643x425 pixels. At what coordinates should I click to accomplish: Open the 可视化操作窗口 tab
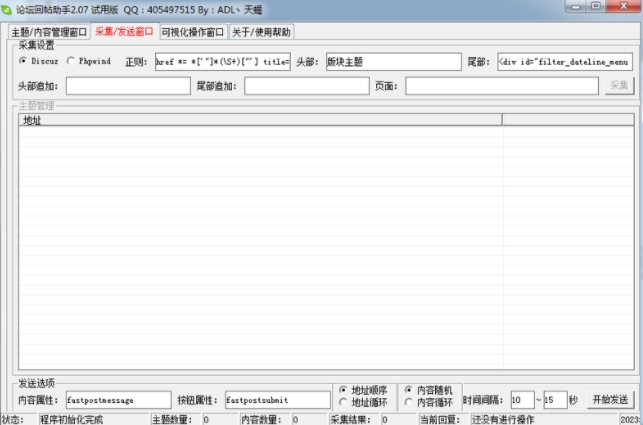click(x=194, y=32)
